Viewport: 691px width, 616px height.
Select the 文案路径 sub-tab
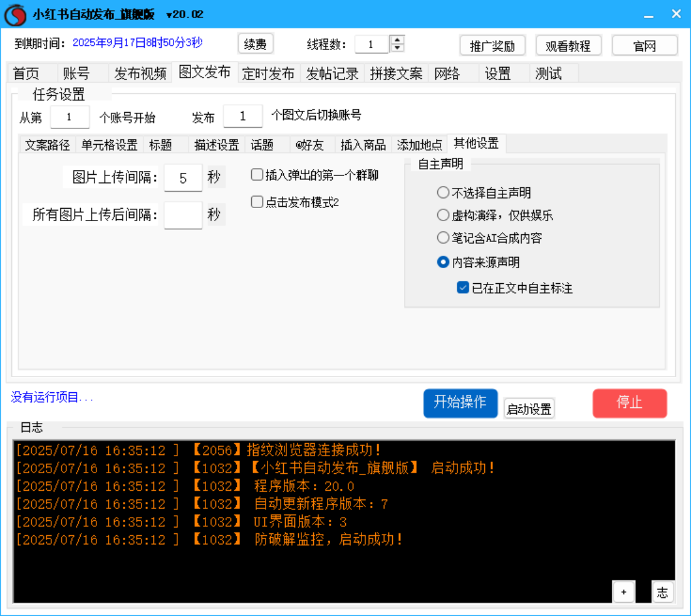[x=47, y=145]
